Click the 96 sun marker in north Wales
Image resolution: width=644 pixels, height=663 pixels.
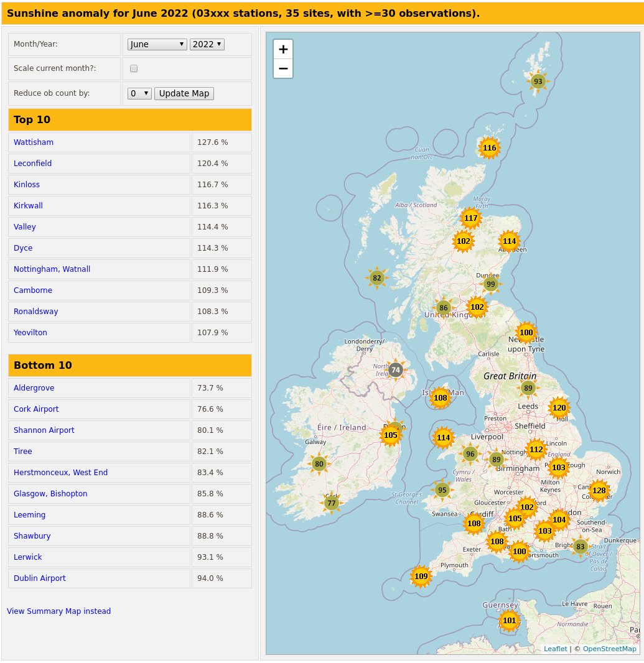(470, 454)
